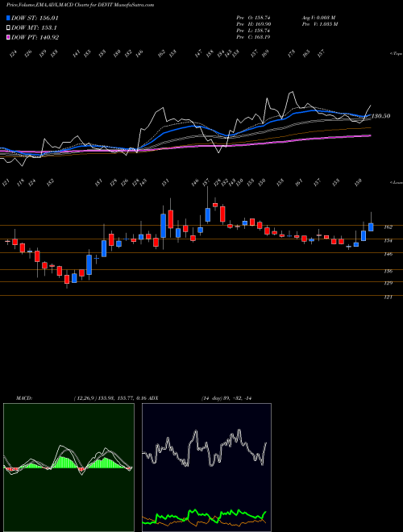Click the 154 price axis label
Viewport: 403px width, 532px height.
389,240
